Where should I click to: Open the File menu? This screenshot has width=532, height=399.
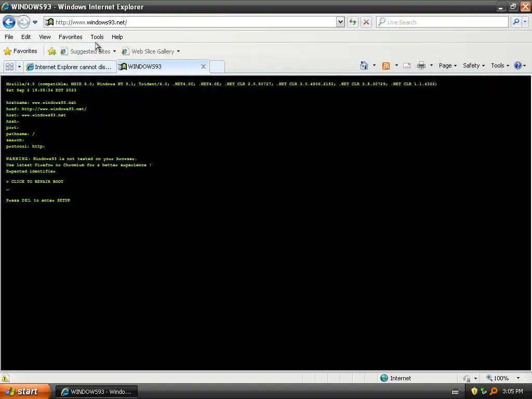coord(9,37)
